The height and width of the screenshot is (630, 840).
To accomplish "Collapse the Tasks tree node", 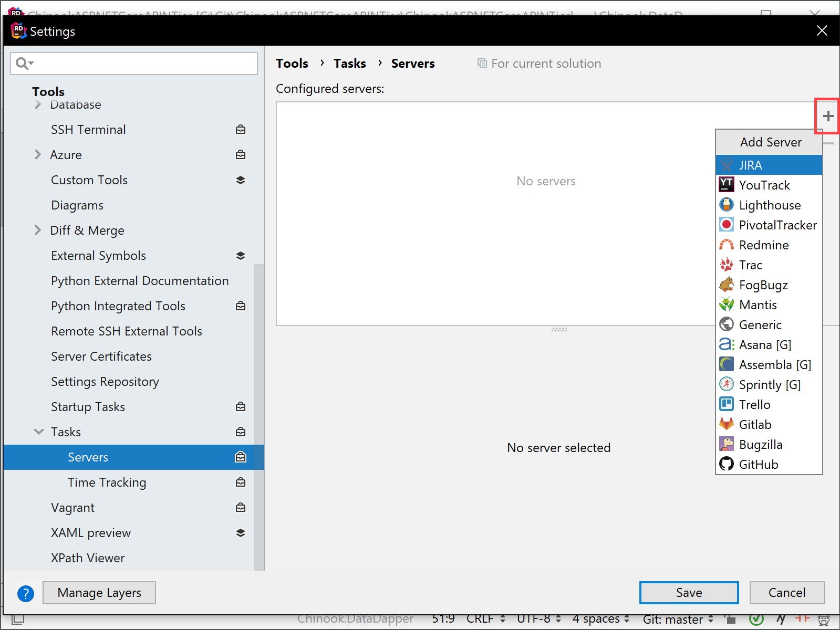I will click(x=39, y=432).
